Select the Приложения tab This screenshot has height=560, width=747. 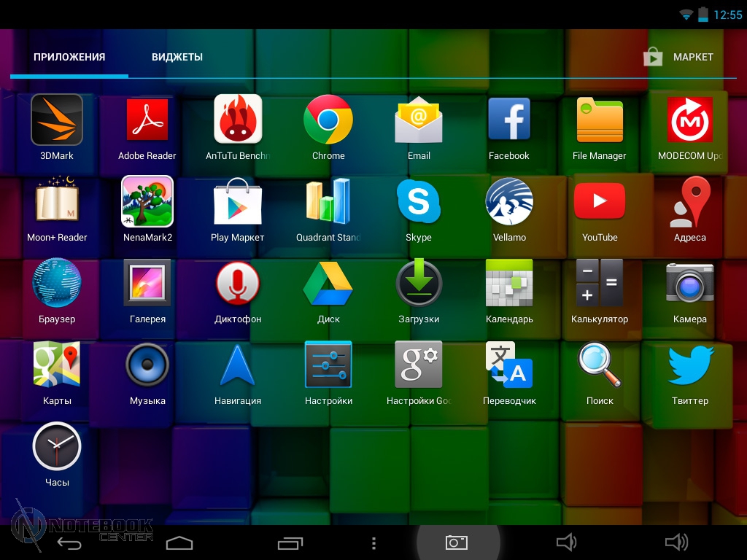[x=69, y=57]
